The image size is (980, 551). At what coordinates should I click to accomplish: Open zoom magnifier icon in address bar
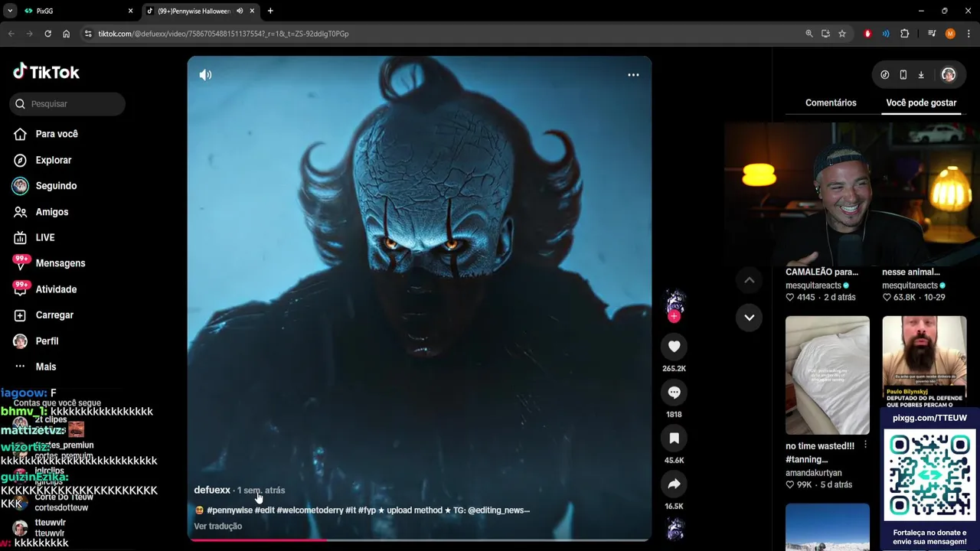[809, 34]
